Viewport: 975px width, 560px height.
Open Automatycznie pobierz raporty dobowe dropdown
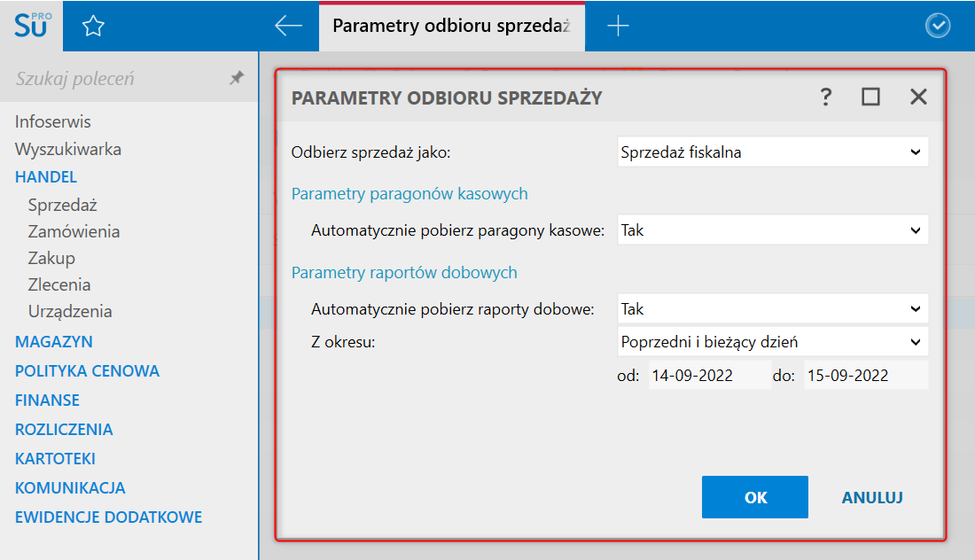pyautogui.click(x=772, y=309)
